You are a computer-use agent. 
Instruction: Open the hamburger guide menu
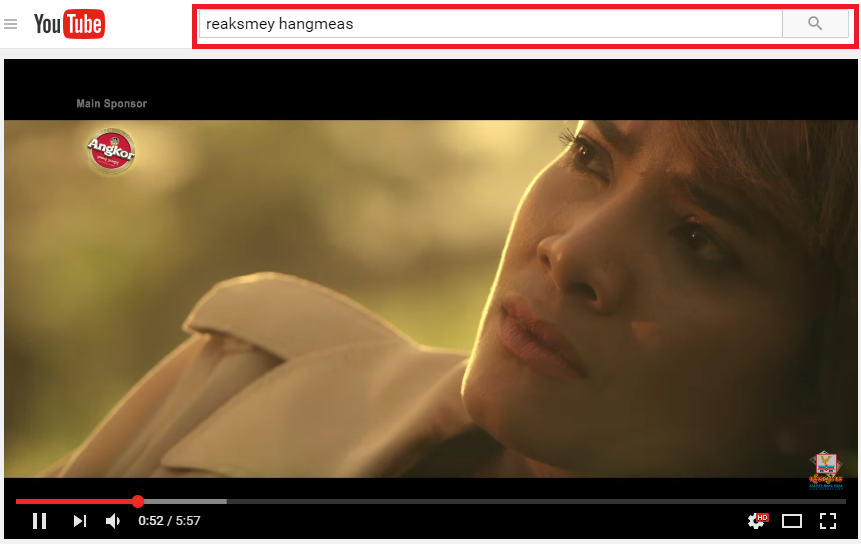tap(10, 24)
